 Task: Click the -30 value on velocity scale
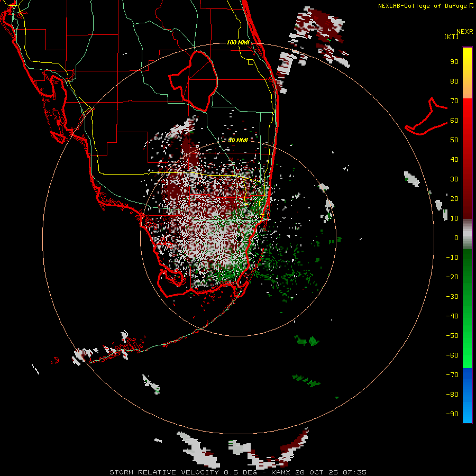[x=452, y=297]
